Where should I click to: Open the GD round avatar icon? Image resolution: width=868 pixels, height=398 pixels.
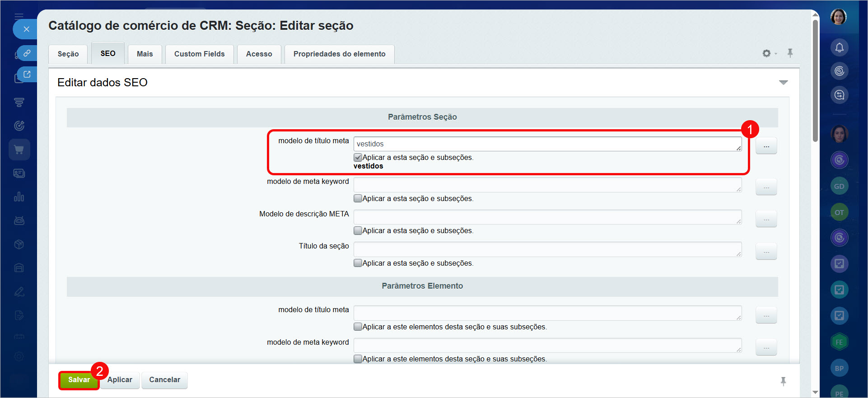(839, 186)
